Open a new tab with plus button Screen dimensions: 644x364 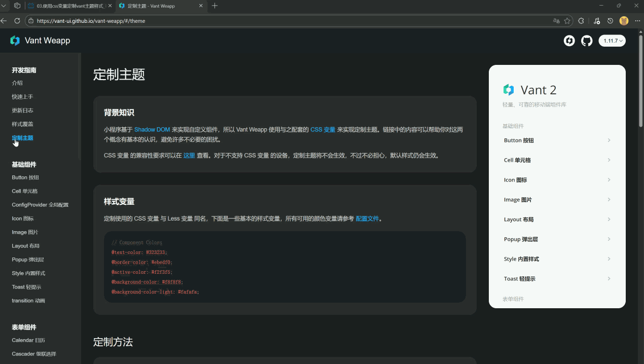(214, 6)
